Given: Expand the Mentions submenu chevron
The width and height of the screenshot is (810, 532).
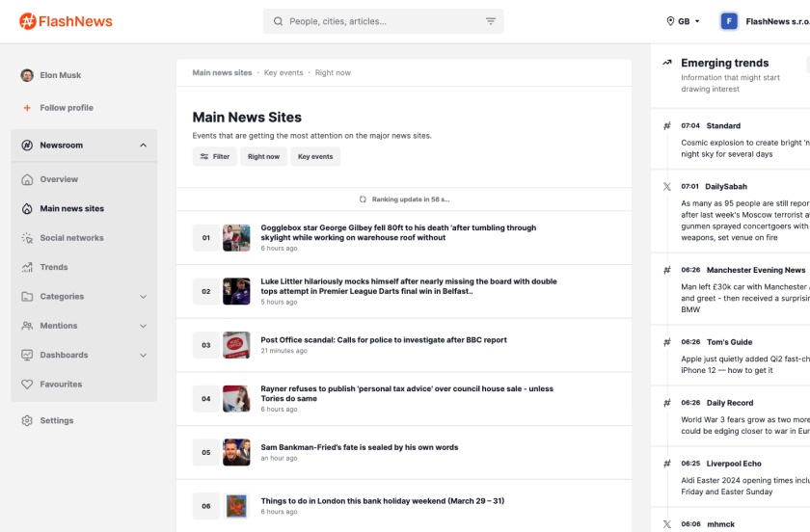Looking at the screenshot, I should click(143, 326).
